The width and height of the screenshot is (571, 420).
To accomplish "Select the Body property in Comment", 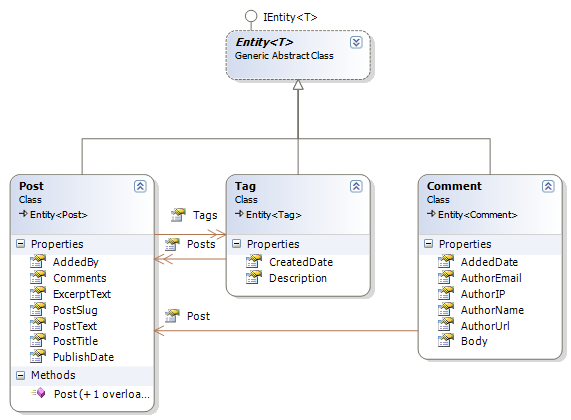I will [474, 341].
